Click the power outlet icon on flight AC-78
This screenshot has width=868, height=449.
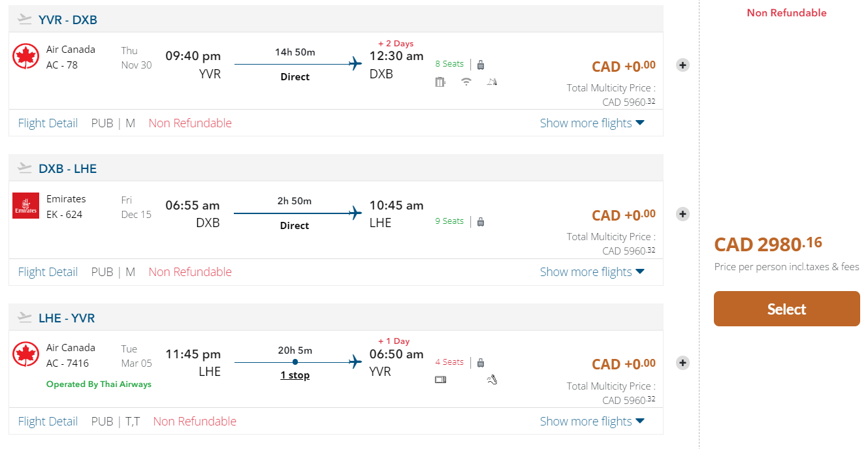[x=440, y=82]
